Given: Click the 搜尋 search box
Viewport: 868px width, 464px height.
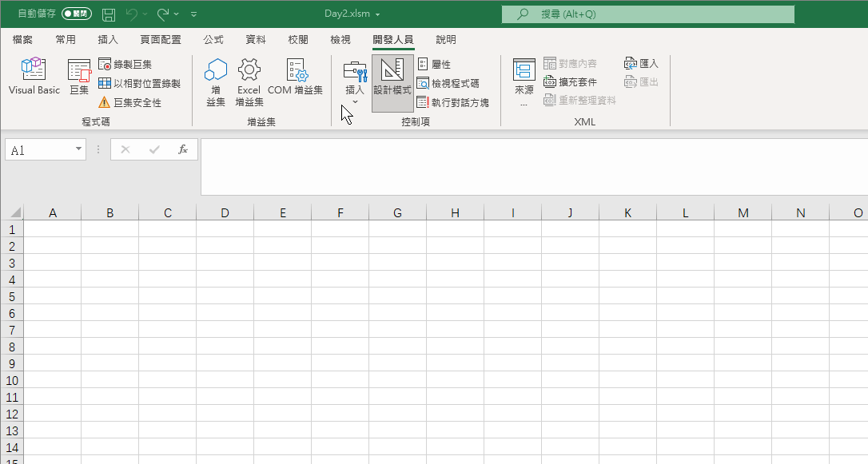Looking at the screenshot, I should click(x=647, y=14).
